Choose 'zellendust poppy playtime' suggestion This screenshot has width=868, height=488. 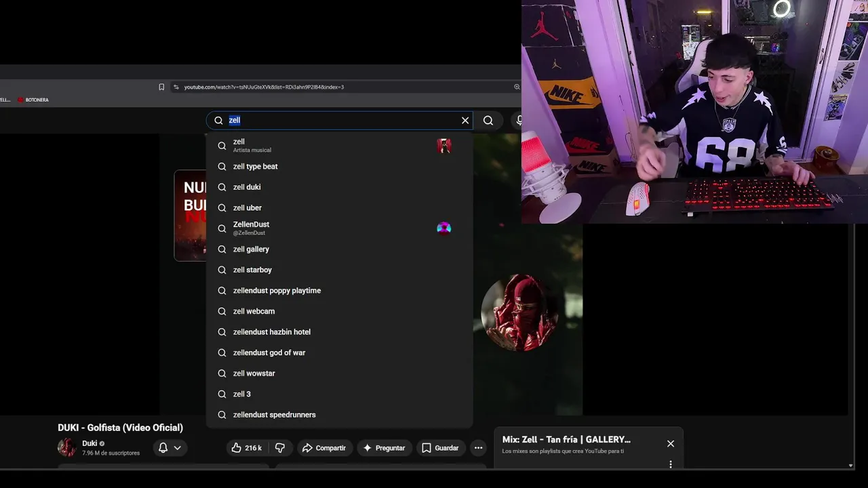click(x=339, y=290)
